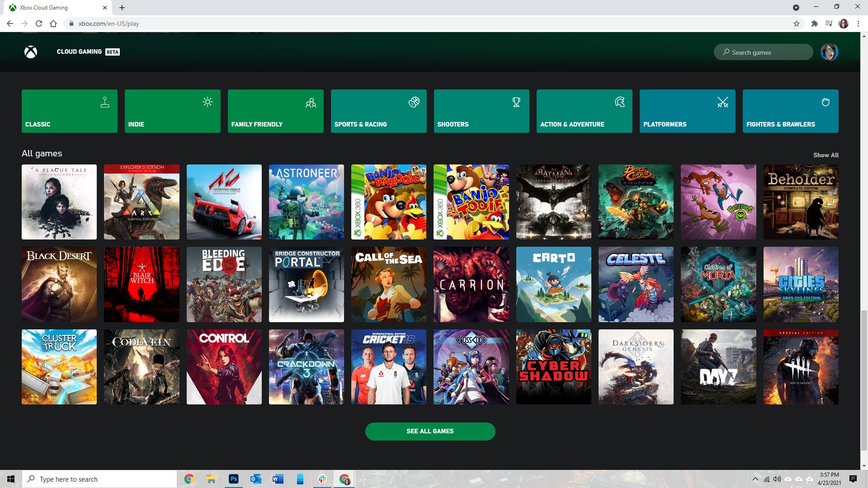Select the Shooters trophy icon

click(x=516, y=102)
